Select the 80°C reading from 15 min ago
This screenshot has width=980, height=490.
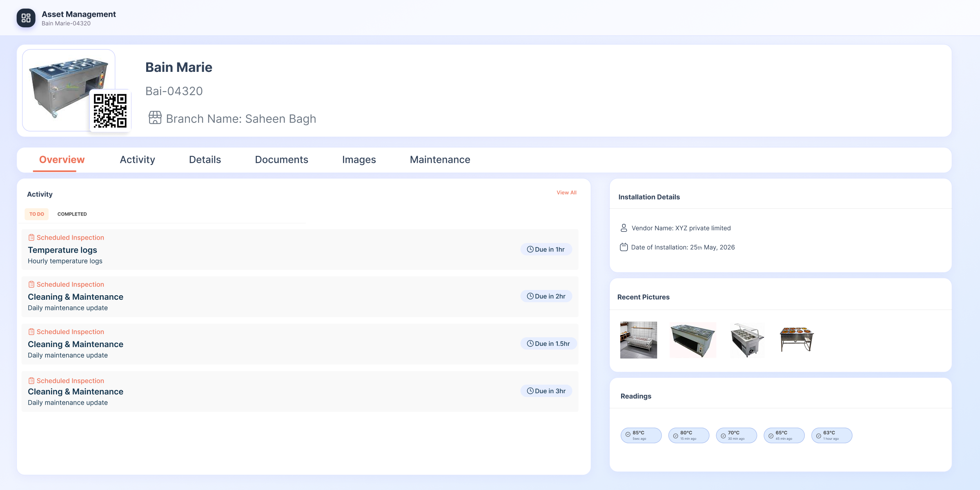coord(689,435)
